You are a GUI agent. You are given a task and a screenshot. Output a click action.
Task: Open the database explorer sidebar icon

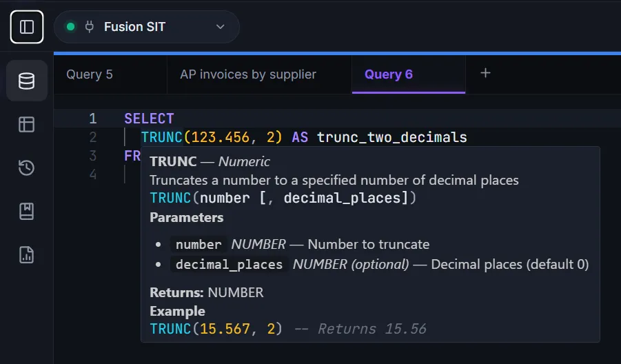click(x=26, y=81)
